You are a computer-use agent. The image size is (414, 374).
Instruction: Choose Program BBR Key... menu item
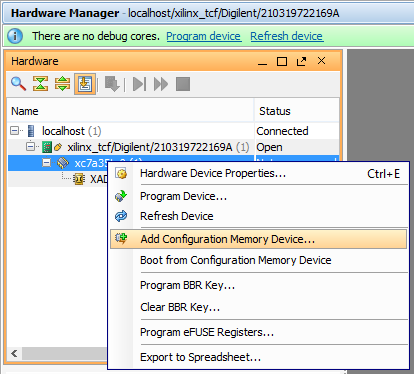point(259,285)
